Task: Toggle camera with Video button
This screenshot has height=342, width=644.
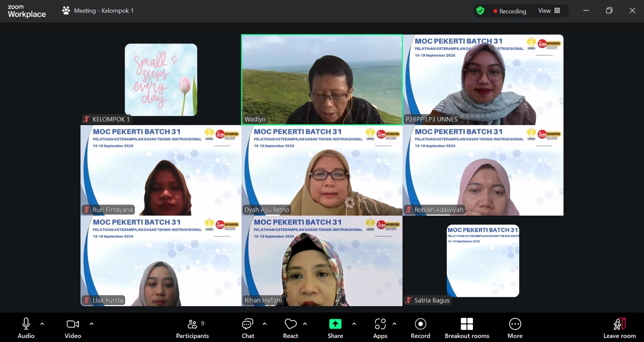Action: pos(73,328)
